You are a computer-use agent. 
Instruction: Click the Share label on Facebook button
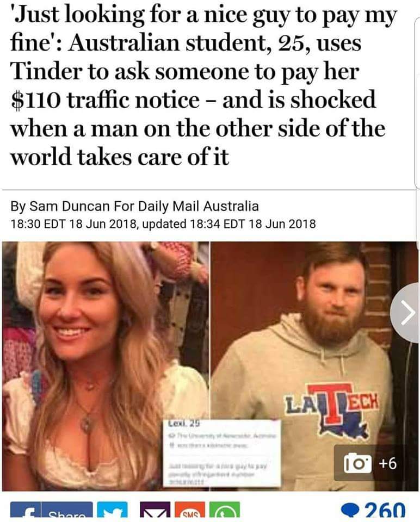[66, 514]
